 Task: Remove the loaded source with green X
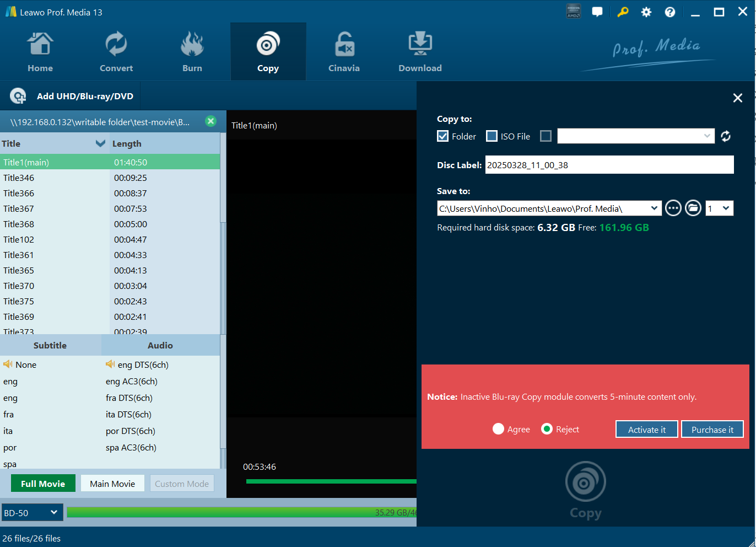point(210,121)
